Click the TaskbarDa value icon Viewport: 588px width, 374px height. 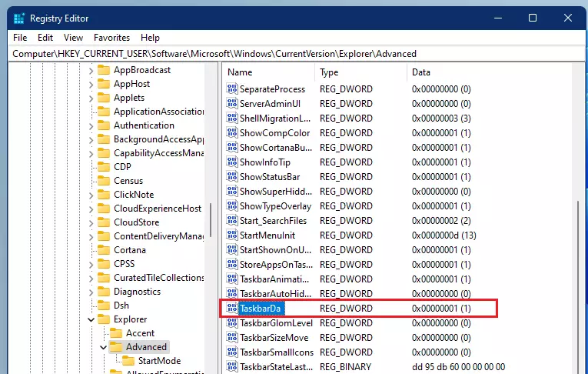pos(232,309)
